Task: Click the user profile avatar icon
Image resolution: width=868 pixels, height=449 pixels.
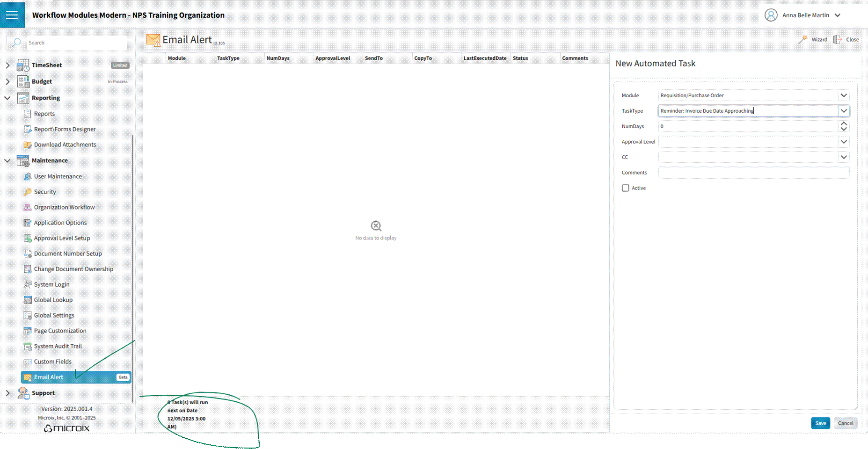Action: click(x=771, y=15)
